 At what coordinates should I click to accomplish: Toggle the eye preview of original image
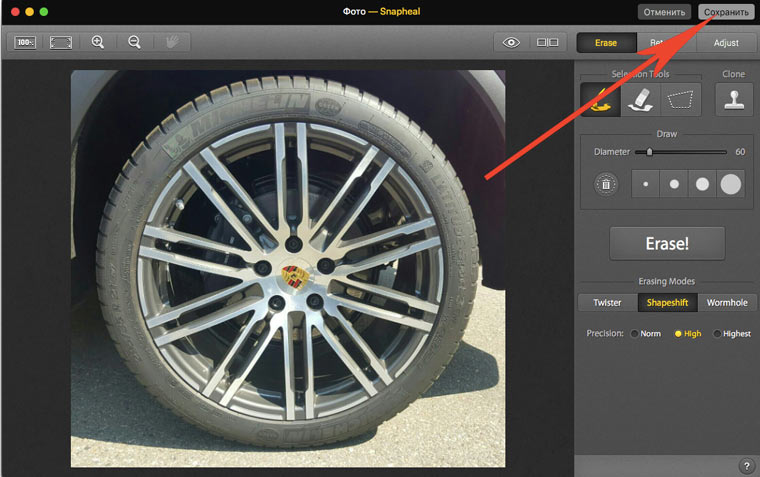click(511, 43)
